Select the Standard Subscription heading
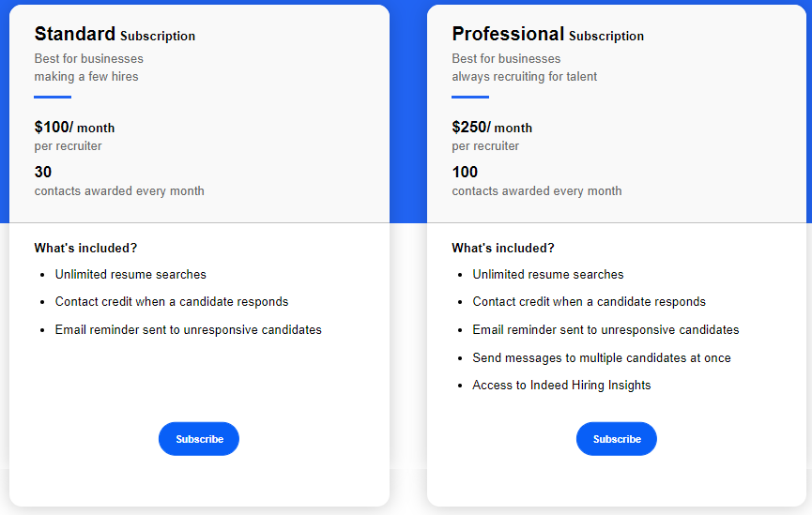The image size is (812, 515). pos(115,34)
